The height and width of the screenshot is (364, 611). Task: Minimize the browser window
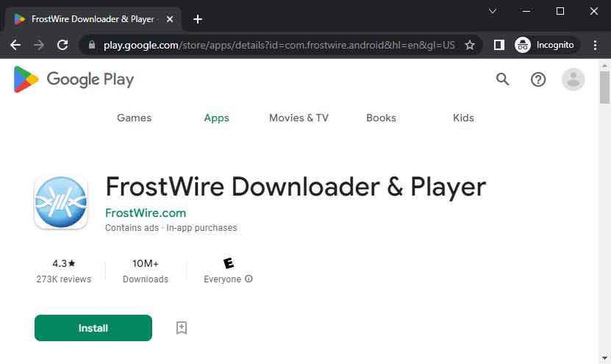point(526,11)
